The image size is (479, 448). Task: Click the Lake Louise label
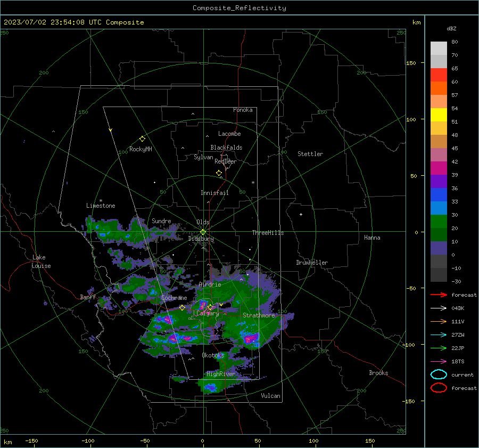pos(41,262)
